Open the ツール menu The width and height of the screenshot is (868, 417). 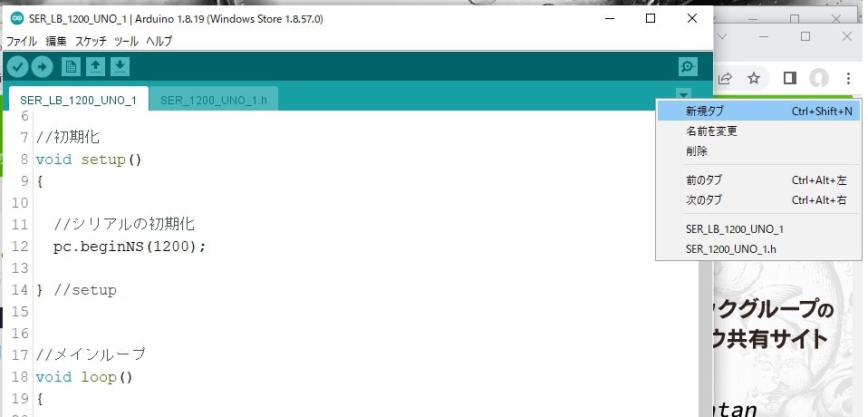[x=126, y=41]
